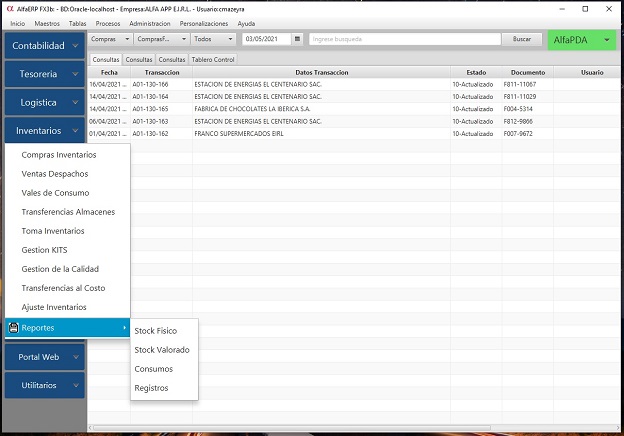Screen dimensions: 624x436
Task: Click the AlfaERP logo in title bar
Action: click(8, 7)
